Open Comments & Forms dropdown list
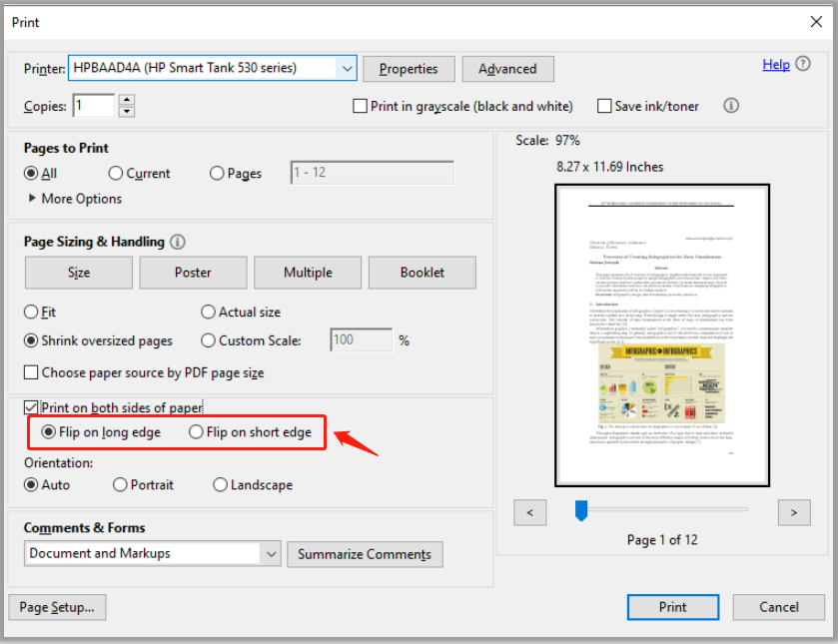This screenshot has width=838, height=644. (x=271, y=553)
